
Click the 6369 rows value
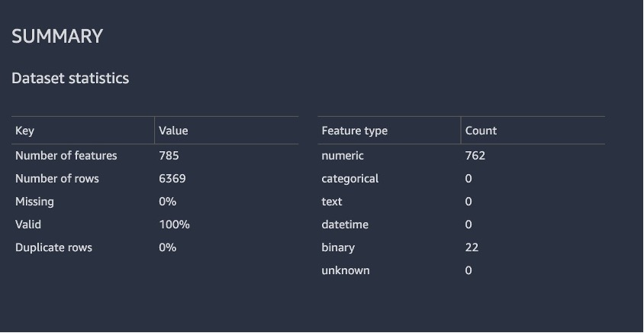[172, 179]
